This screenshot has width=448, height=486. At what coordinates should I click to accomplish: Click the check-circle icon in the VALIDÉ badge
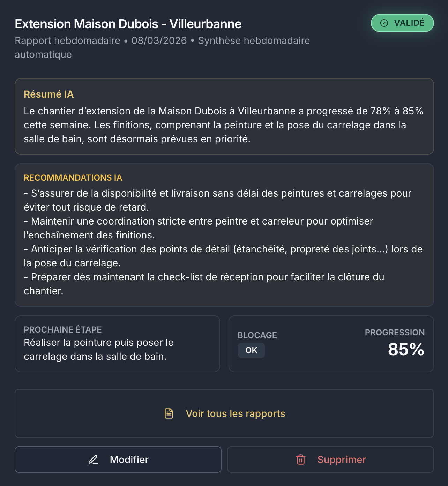[384, 23]
